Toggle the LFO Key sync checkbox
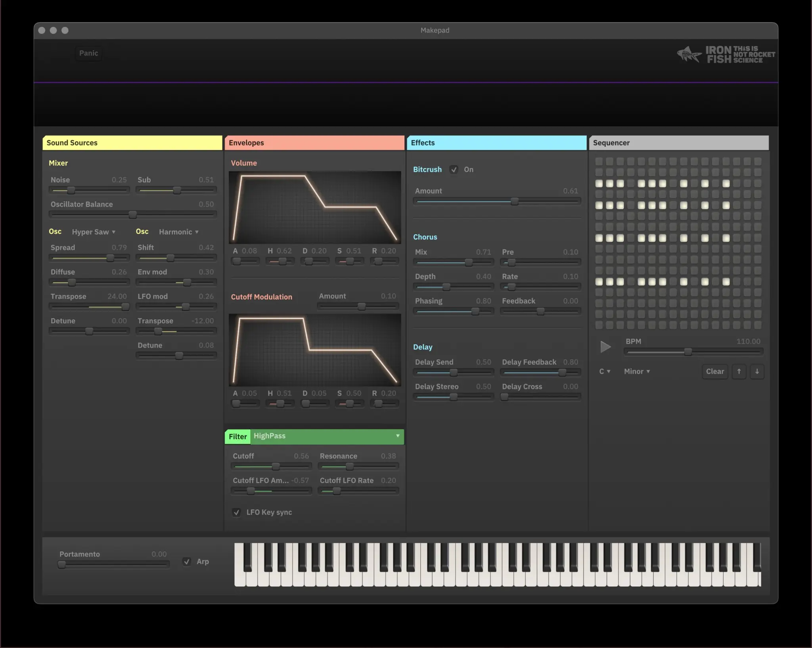The width and height of the screenshot is (812, 648). click(x=237, y=512)
